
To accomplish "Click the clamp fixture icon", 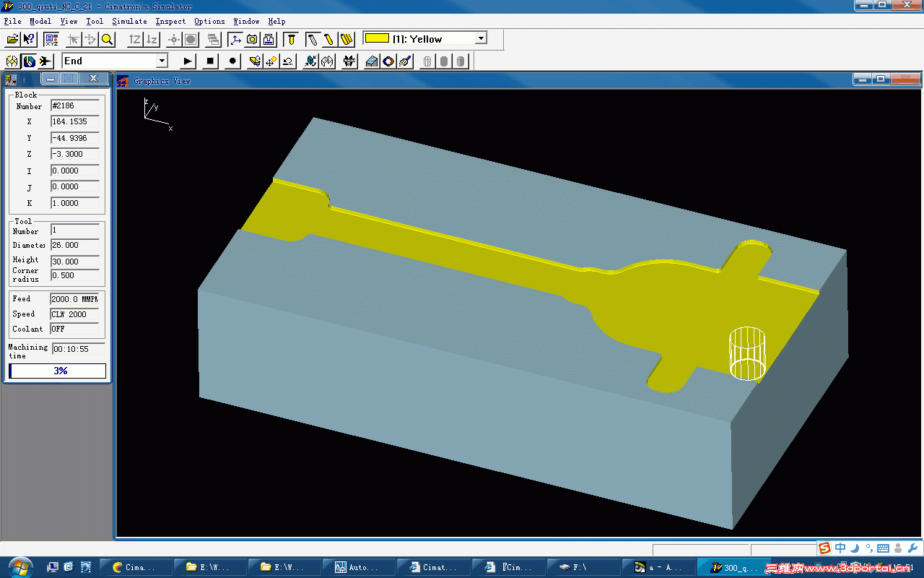I will 349,61.
